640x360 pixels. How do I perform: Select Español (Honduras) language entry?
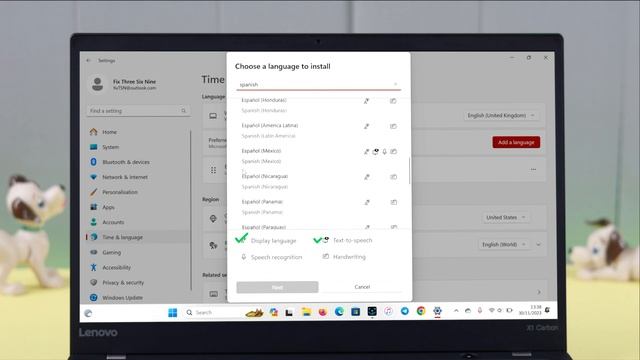point(318,105)
